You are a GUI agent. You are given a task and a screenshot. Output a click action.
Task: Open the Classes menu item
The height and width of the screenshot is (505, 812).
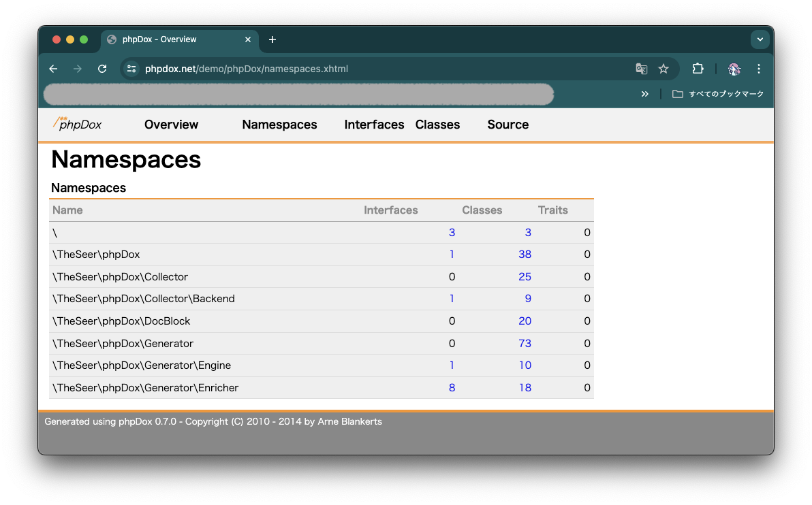click(x=437, y=125)
